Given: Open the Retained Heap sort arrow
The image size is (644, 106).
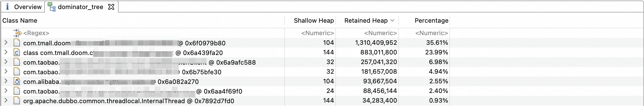Looking at the screenshot, I should coord(392,20).
